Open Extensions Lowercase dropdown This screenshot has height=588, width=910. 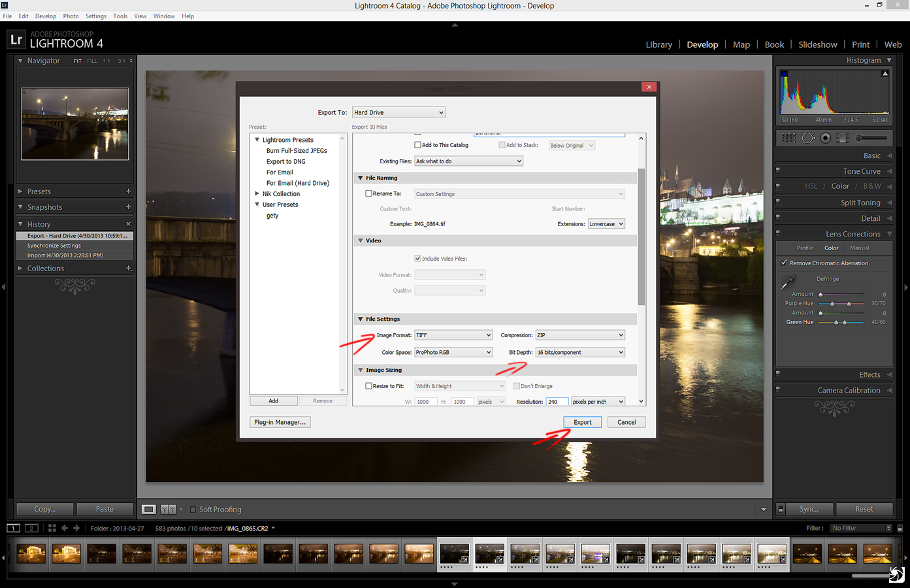click(606, 224)
